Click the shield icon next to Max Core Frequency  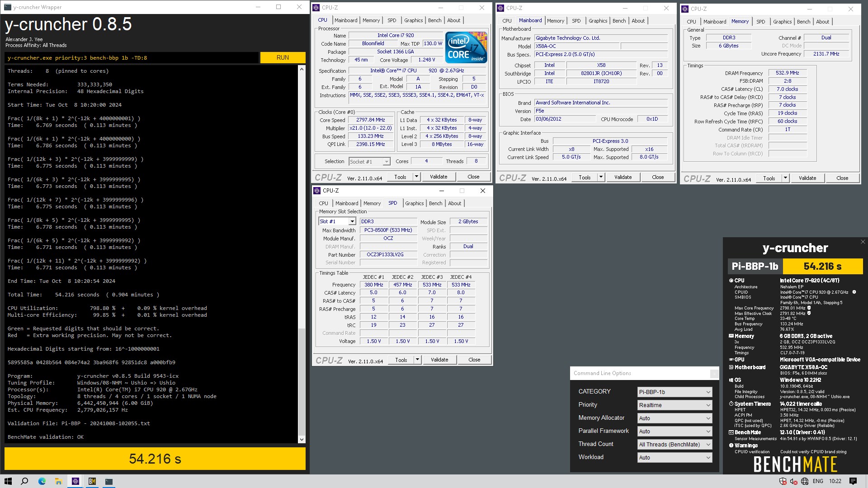[x=809, y=308]
